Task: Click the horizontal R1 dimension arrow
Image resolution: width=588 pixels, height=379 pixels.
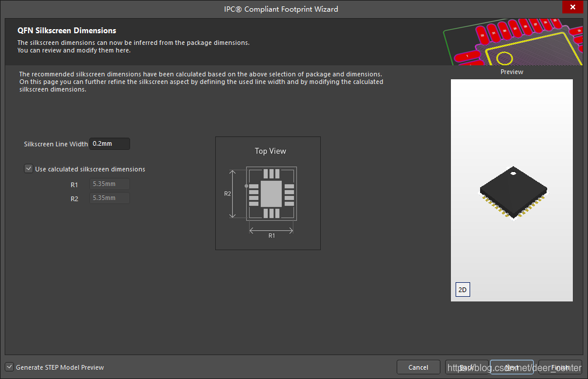Action: pyautogui.click(x=271, y=230)
